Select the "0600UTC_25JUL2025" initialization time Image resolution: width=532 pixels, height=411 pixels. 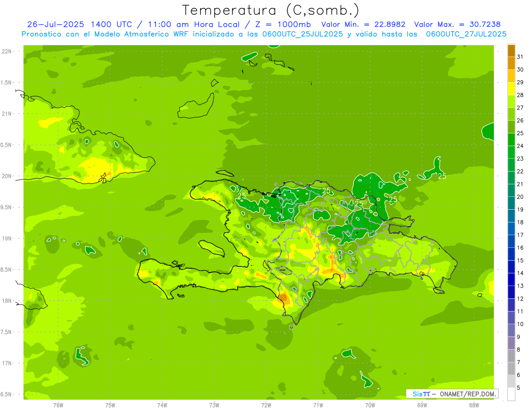tap(302, 34)
